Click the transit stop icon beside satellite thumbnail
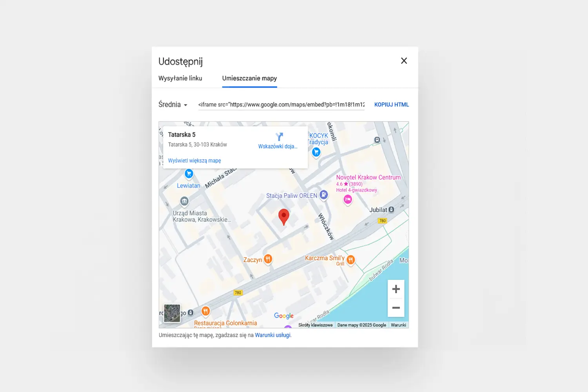This screenshot has width=588, height=392. pyautogui.click(x=191, y=313)
